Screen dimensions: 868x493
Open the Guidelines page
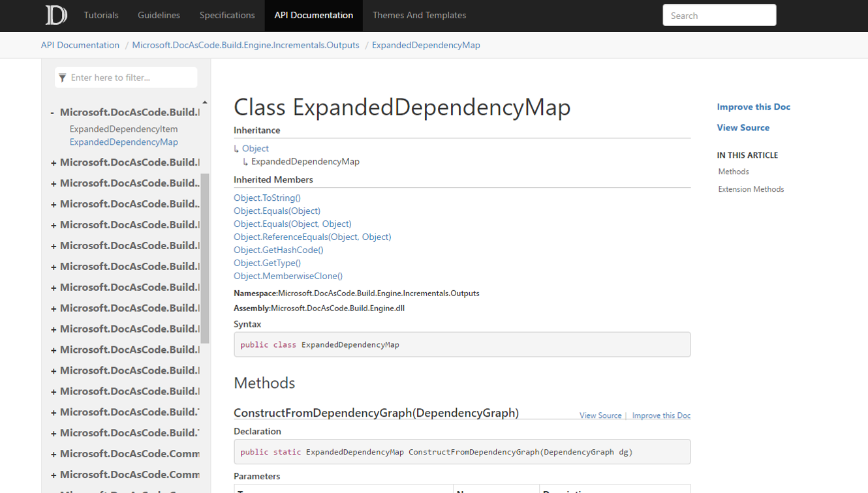click(x=159, y=15)
